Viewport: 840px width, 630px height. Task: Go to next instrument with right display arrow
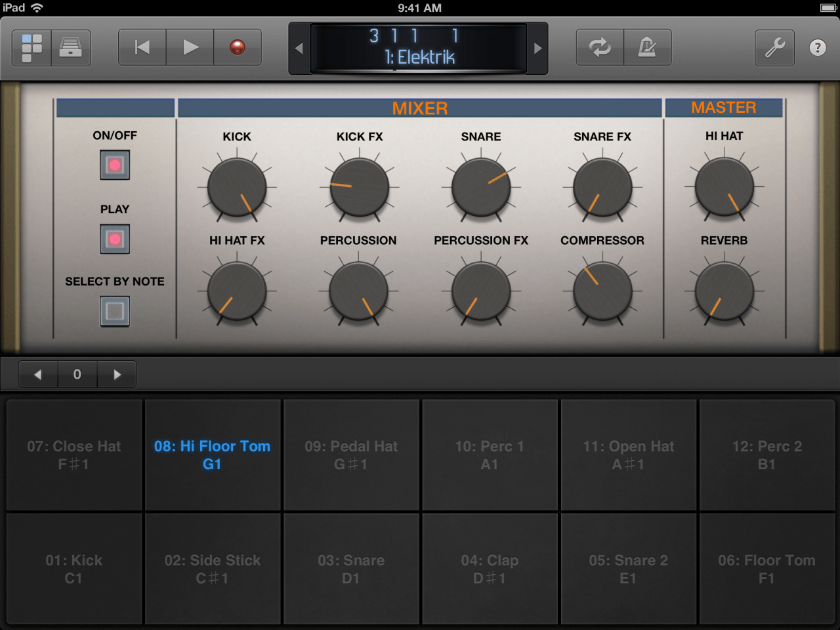537,49
